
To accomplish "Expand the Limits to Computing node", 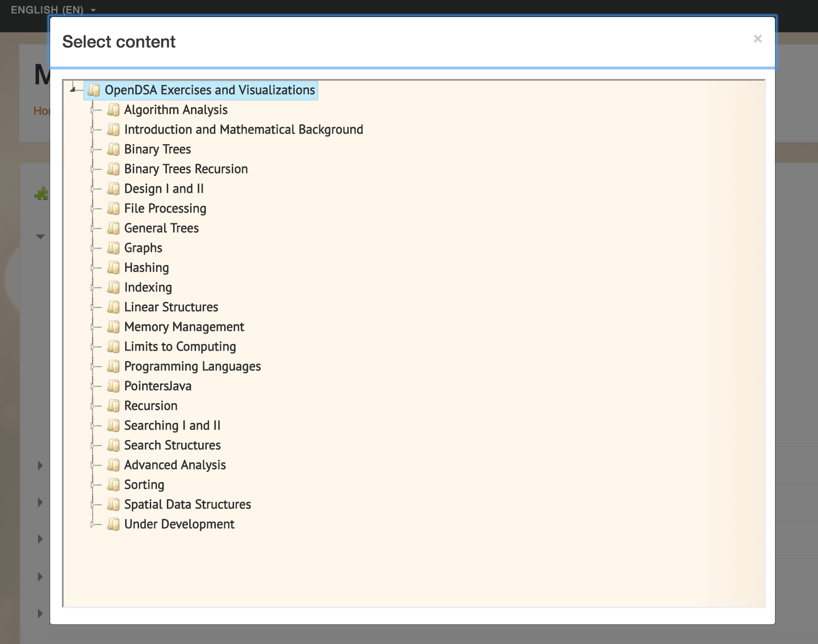I will coord(92,347).
